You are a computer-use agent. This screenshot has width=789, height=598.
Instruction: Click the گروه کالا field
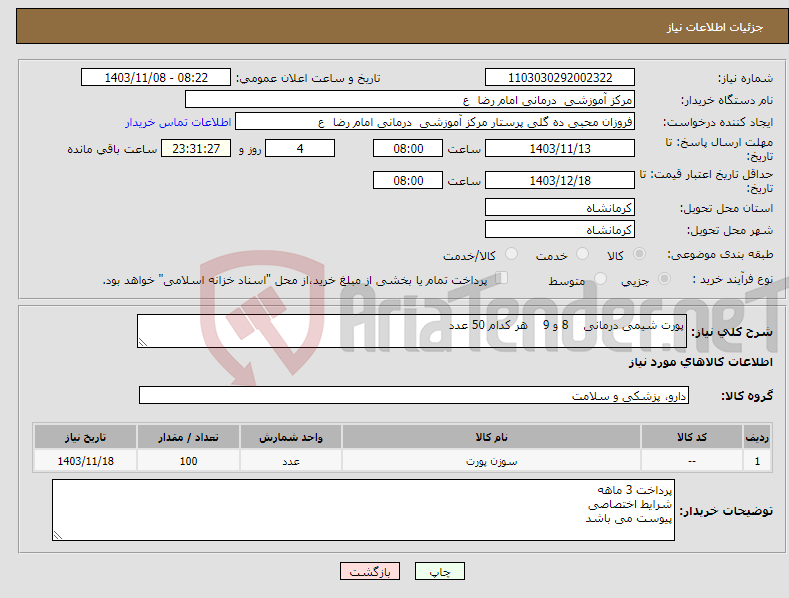pos(414,396)
